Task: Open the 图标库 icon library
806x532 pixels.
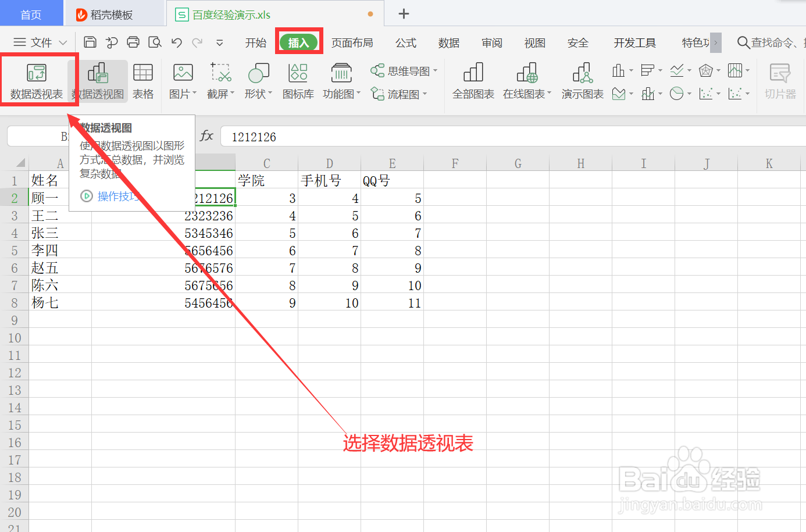Action: [298, 81]
